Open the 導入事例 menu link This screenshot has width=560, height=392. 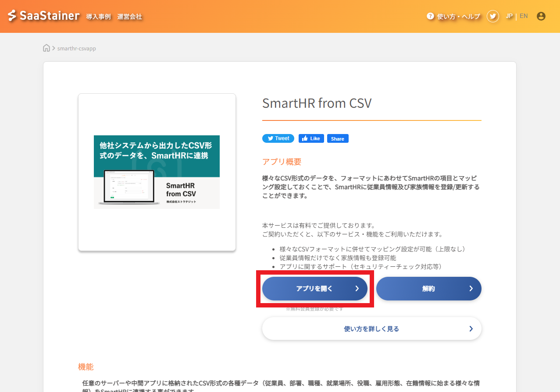(99, 17)
